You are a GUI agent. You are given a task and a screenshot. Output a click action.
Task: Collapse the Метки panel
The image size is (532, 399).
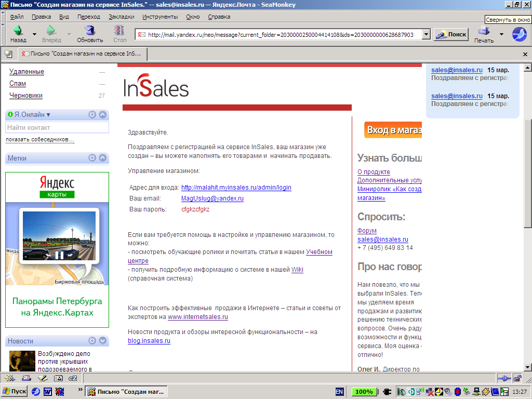pos(103,158)
